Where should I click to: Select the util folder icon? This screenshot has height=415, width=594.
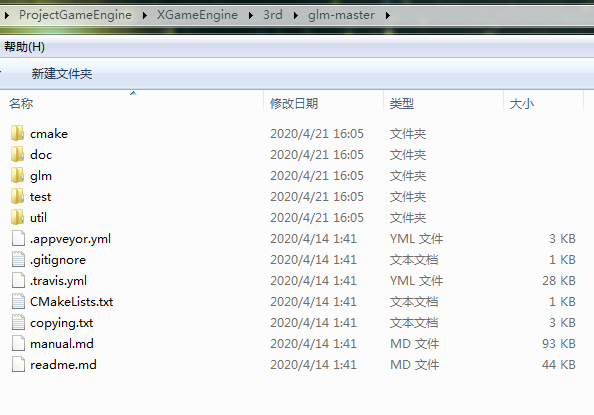point(17,218)
